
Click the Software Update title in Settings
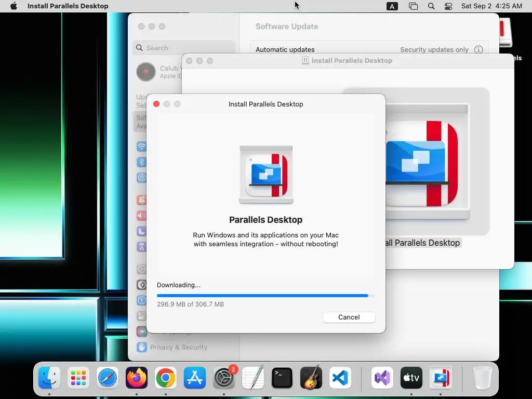coord(287,26)
